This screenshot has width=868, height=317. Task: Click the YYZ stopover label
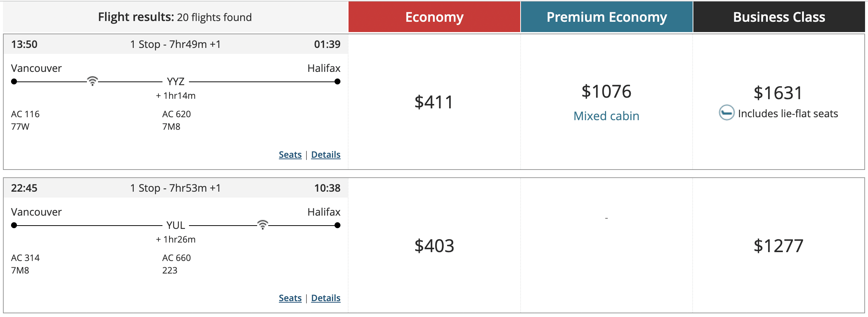(x=176, y=81)
